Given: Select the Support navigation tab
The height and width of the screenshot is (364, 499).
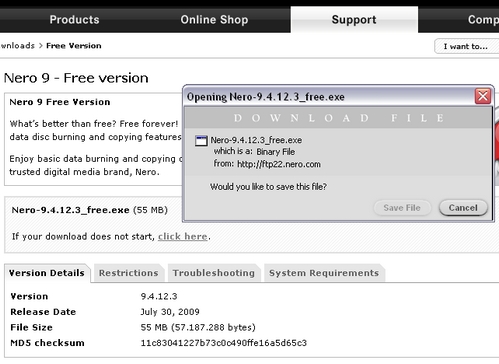Looking at the screenshot, I should click(354, 20).
